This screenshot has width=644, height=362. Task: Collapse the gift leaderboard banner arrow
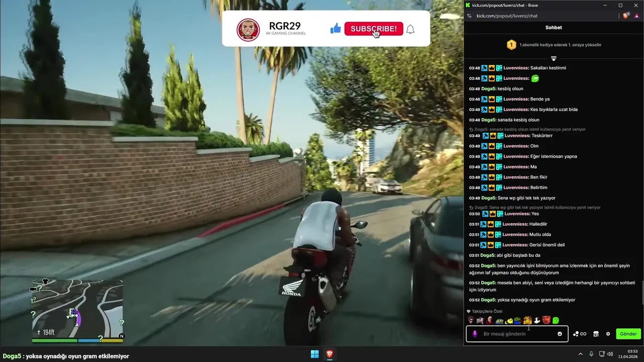[553, 59]
